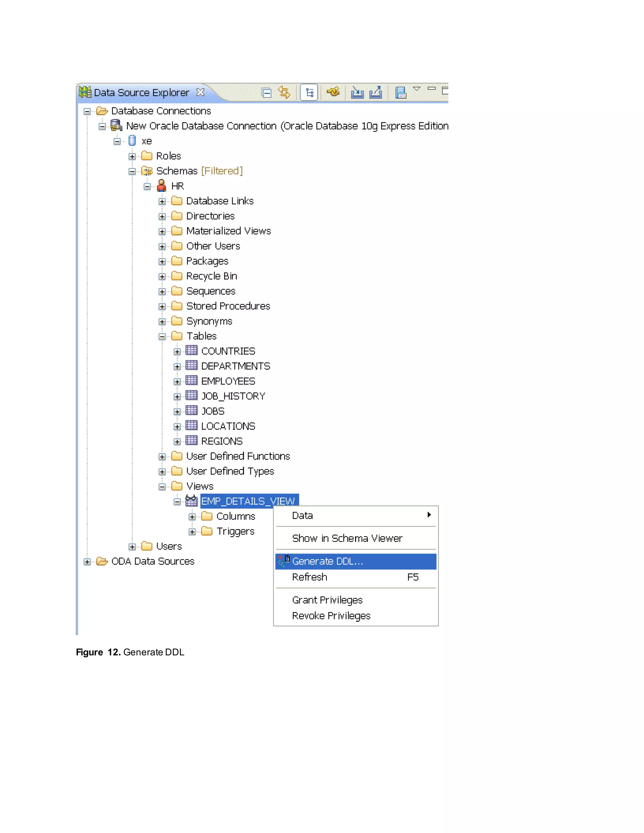This screenshot has height=833, width=644.
Task: Collapse the EMP_DETAILS_VIEW node
Action: (x=177, y=502)
